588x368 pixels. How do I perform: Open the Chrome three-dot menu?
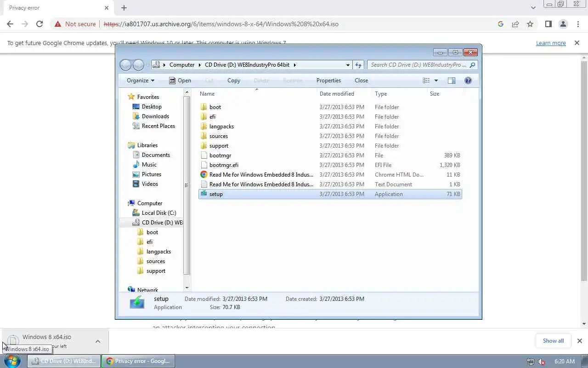coord(578,24)
